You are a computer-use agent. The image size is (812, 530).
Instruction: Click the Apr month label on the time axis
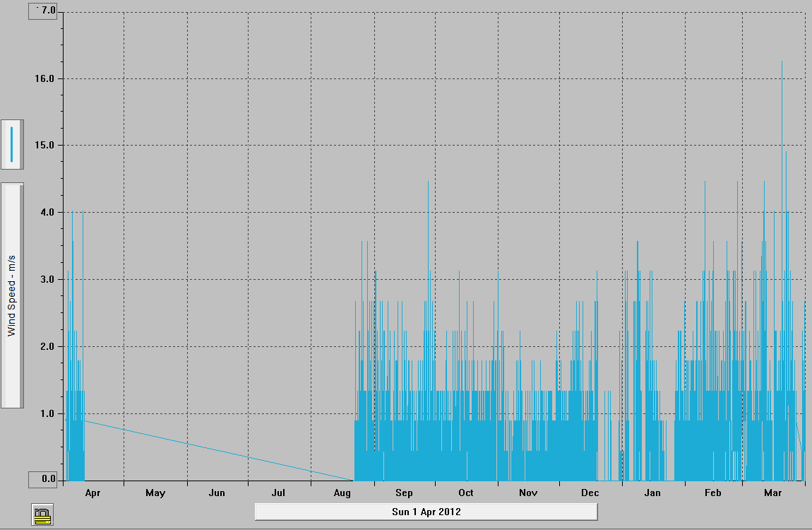pos(92,493)
